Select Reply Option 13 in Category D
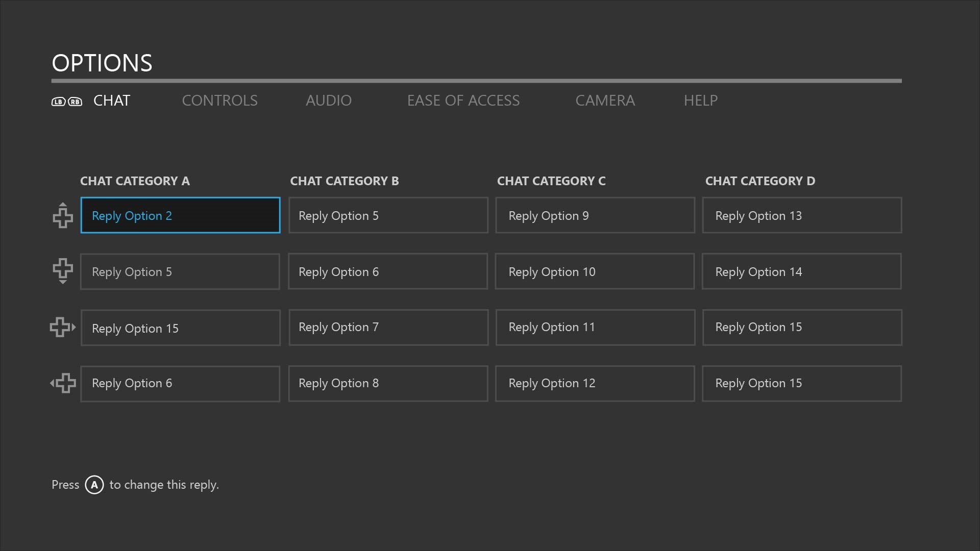980x551 pixels. tap(802, 215)
